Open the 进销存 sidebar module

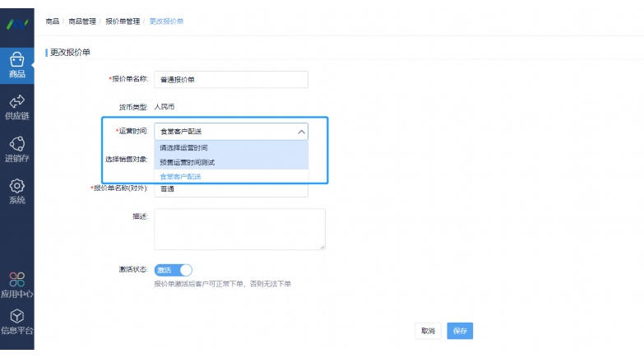16,150
